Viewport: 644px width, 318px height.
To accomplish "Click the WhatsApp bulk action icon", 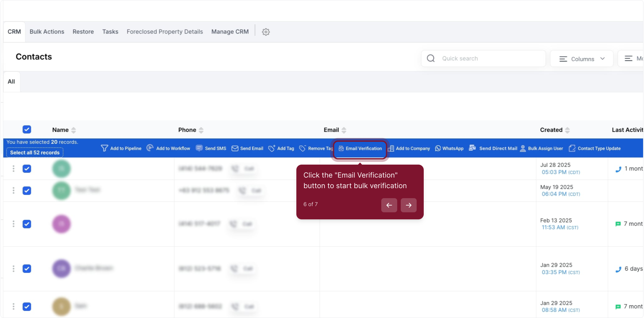I will (438, 148).
